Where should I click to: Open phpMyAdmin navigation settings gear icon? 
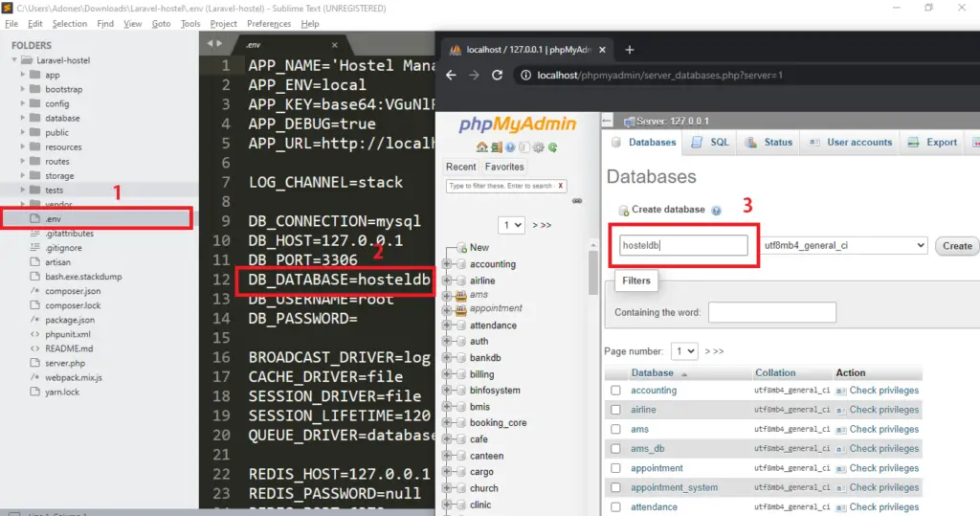tap(538, 147)
